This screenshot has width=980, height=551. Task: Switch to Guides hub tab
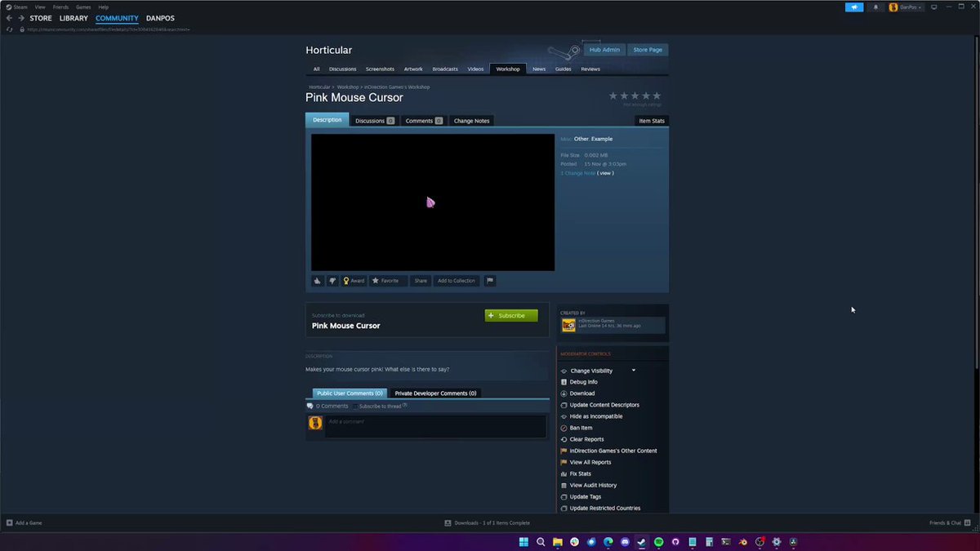(x=563, y=69)
